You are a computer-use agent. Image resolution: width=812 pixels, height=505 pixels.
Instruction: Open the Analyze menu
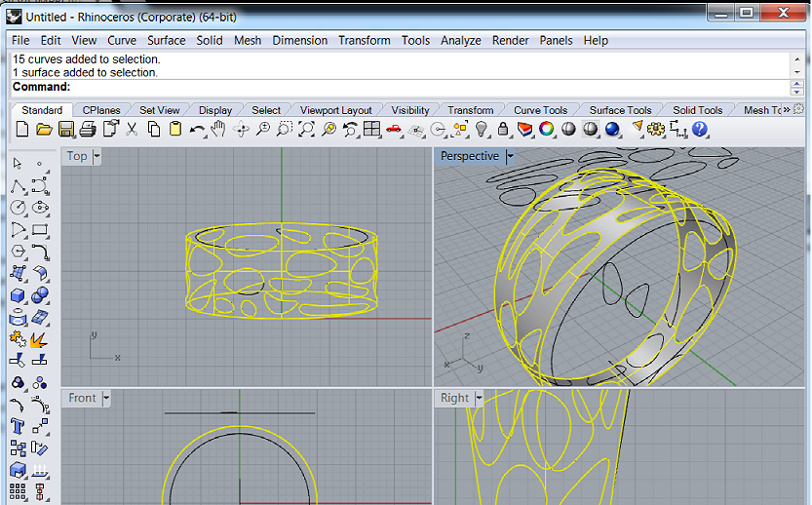click(x=461, y=40)
